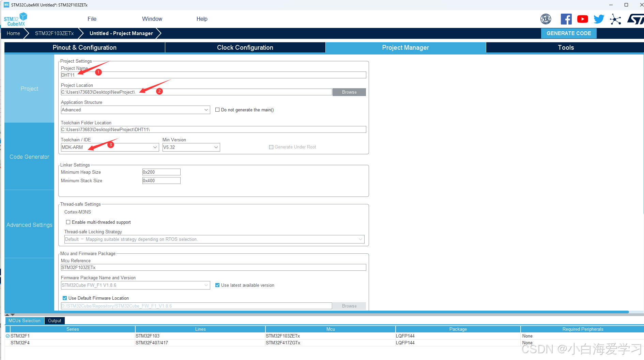Select the STM32F1 row radio indicator
644x360 pixels.
tap(7, 336)
